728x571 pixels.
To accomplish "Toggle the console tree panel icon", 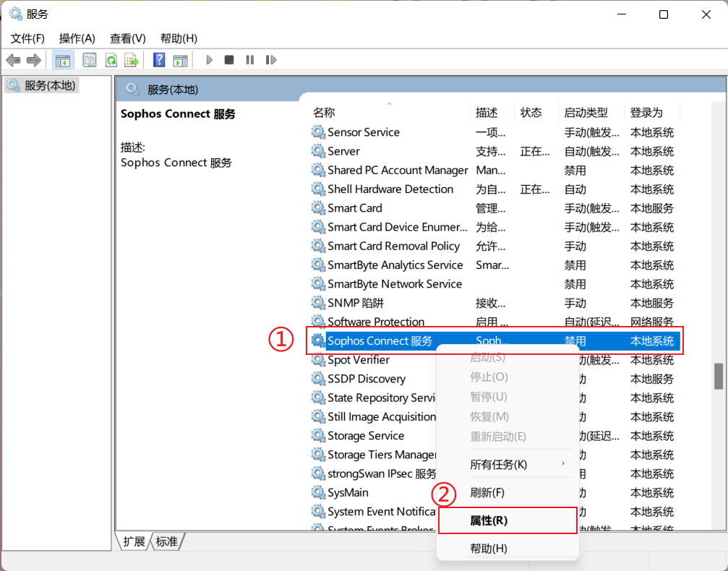I will [x=63, y=59].
